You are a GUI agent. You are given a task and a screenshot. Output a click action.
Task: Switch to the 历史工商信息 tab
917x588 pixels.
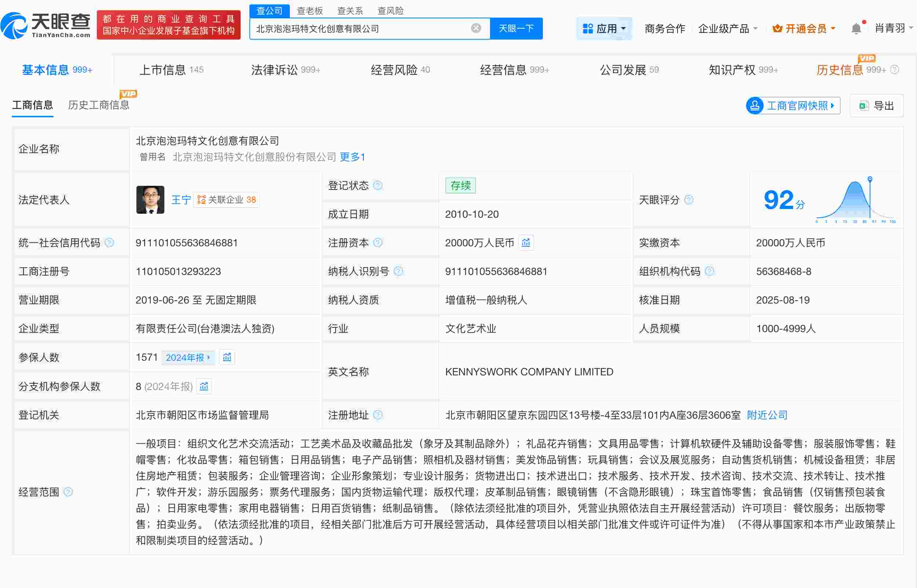[99, 105]
